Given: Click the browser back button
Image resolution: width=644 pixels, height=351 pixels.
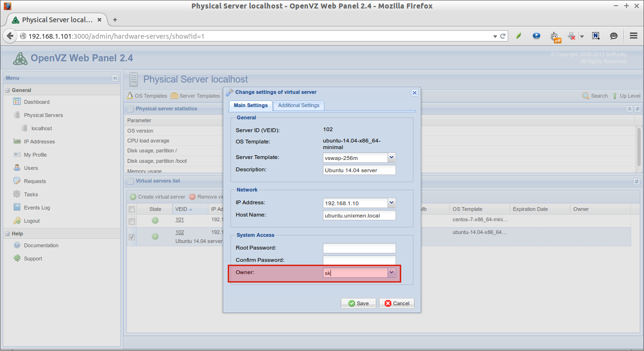Looking at the screenshot, I should point(10,36).
